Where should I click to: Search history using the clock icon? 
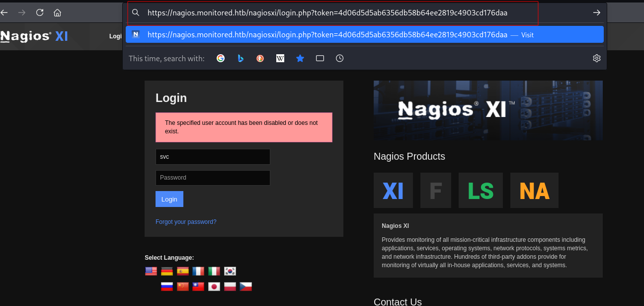pos(339,58)
